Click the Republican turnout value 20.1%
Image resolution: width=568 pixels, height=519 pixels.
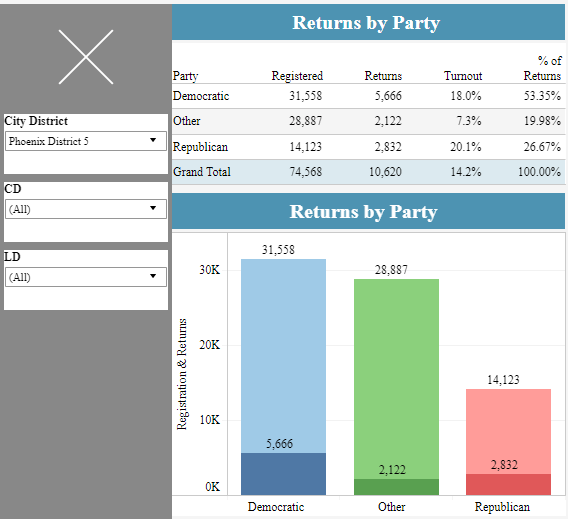[x=466, y=147]
